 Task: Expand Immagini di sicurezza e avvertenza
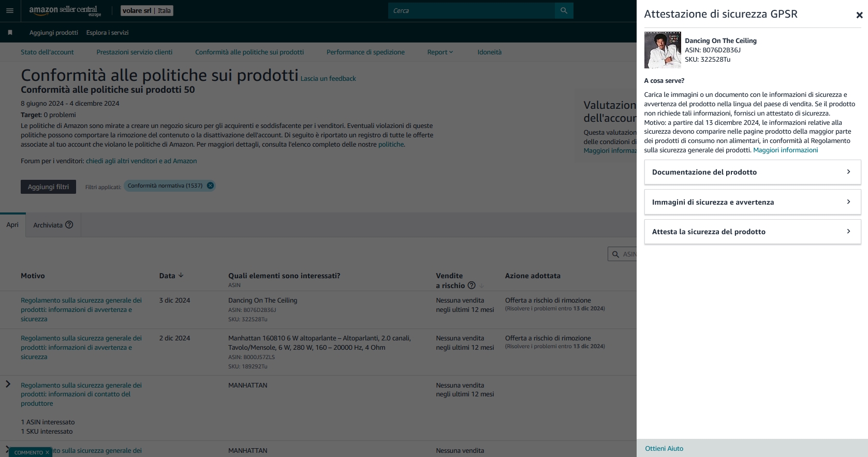coord(752,202)
